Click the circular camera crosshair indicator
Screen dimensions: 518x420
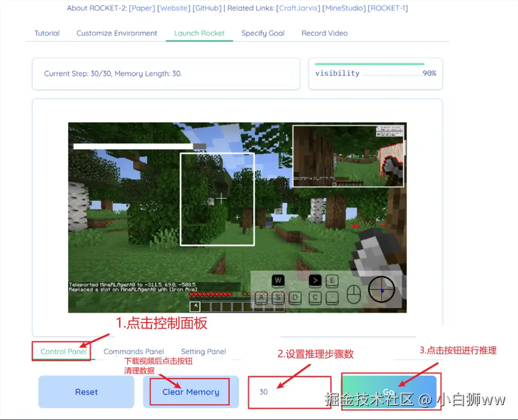click(382, 290)
